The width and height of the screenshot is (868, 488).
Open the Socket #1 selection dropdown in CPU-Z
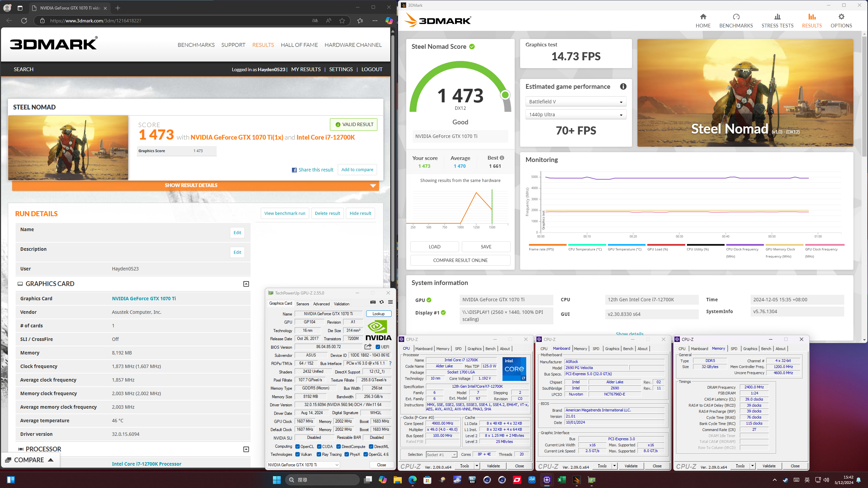point(441,454)
